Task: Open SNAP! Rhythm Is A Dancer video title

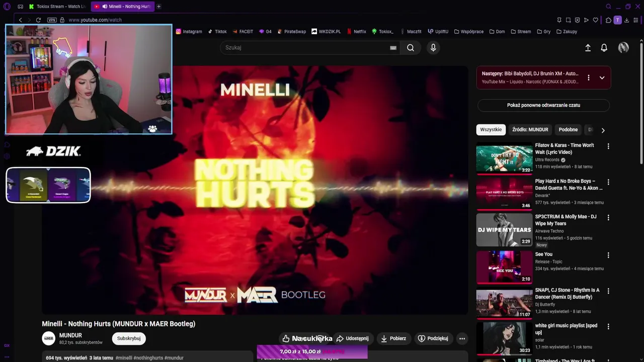Action: coord(567,293)
